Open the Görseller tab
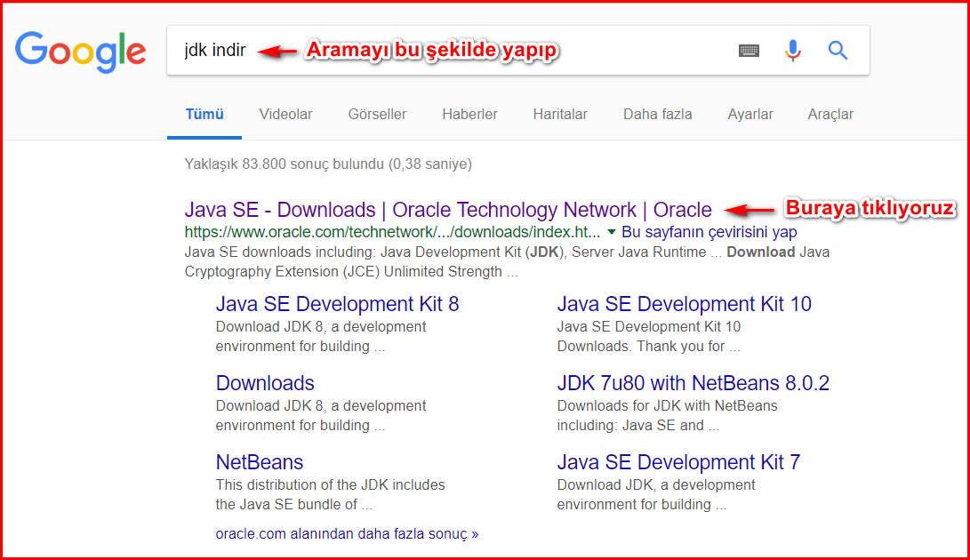Image resolution: width=970 pixels, height=560 pixels. [x=377, y=115]
